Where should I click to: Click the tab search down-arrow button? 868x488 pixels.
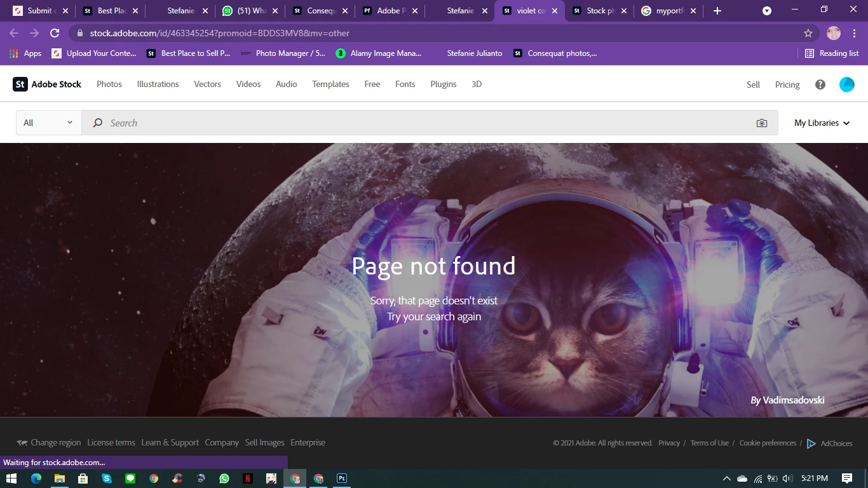pyautogui.click(x=767, y=11)
